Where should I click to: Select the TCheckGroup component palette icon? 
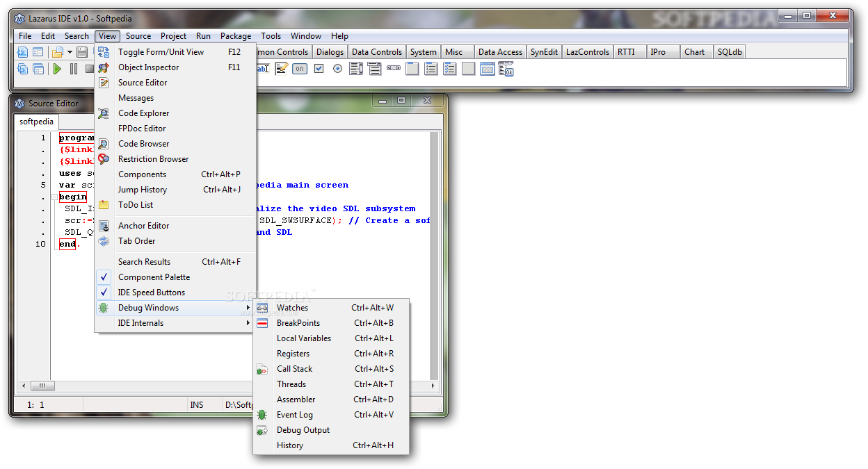450,69
